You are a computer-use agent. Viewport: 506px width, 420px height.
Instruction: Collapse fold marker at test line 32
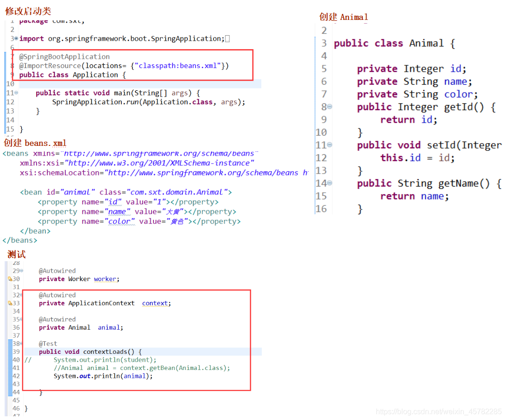tap(22, 295)
